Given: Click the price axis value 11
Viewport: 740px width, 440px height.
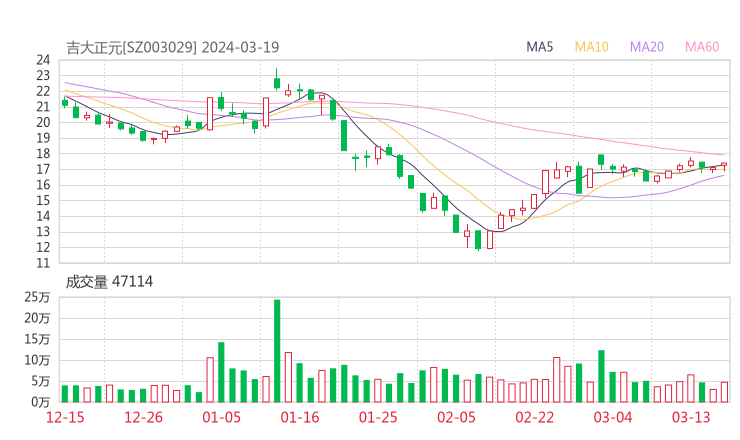Looking at the screenshot, I should (x=43, y=263).
